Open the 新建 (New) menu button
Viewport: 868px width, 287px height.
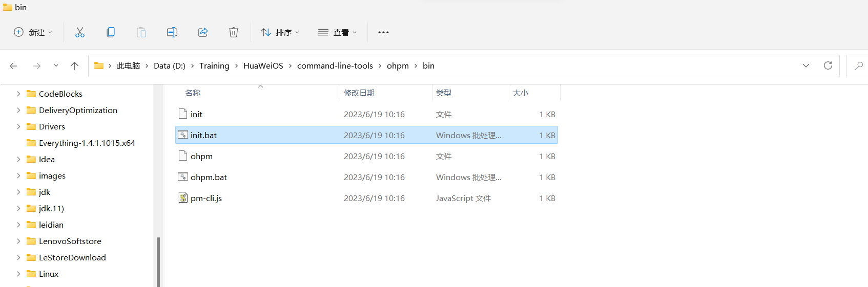pyautogui.click(x=33, y=32)
